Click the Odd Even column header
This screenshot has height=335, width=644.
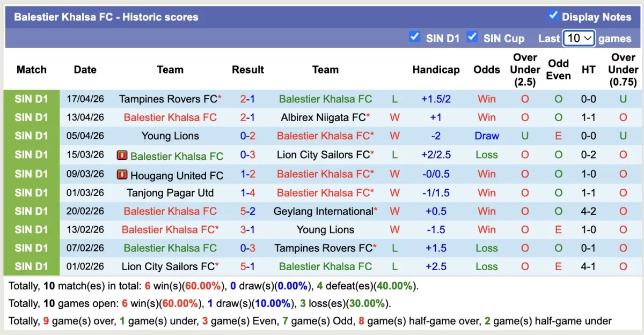click(x=558, y=70)
